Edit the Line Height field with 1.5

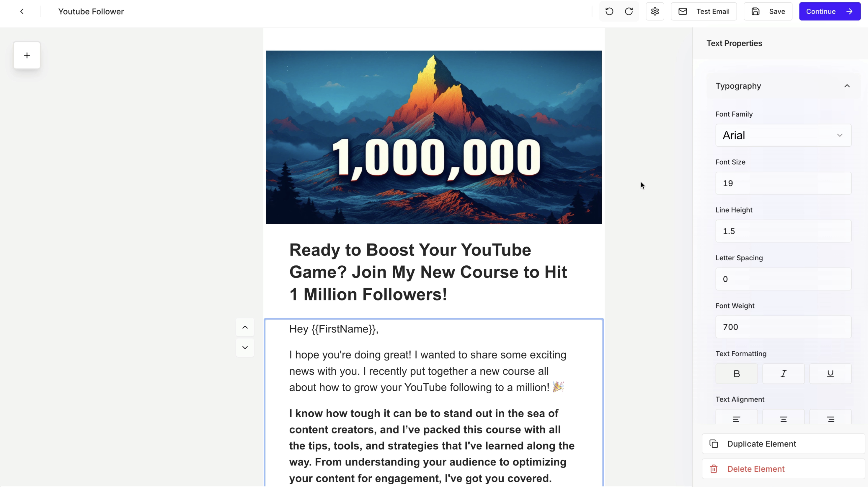click(783, 231)
